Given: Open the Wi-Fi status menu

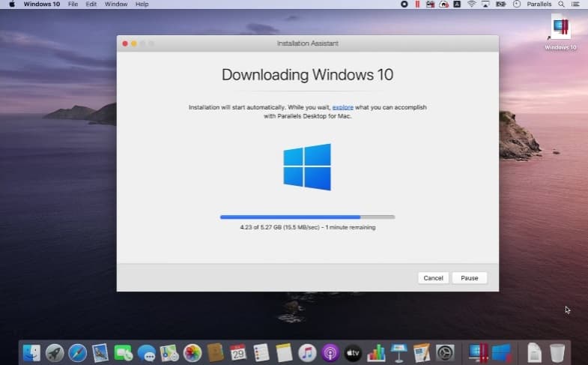Looking at the screenshot, I should coord(471,4).
